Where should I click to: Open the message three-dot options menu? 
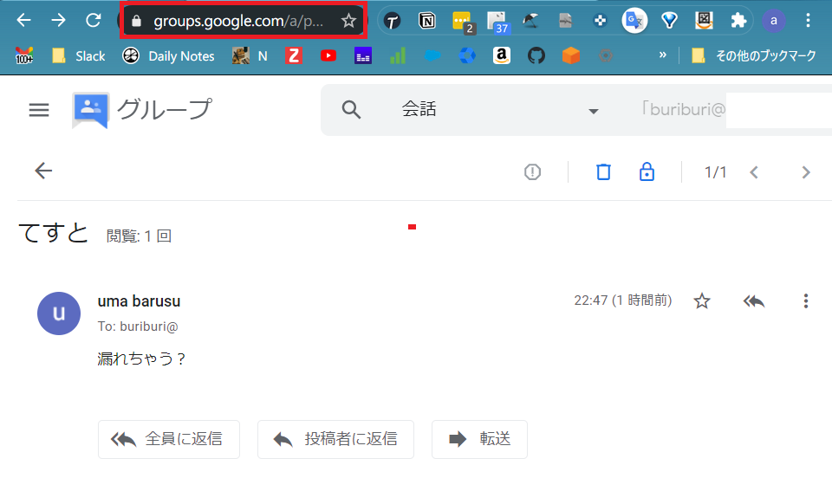pos(805,301)
